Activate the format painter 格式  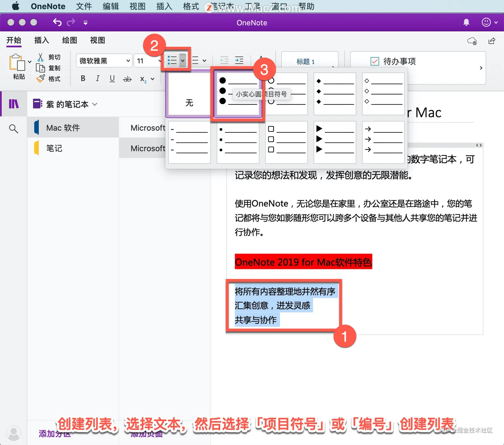click(x=49, y=79)
